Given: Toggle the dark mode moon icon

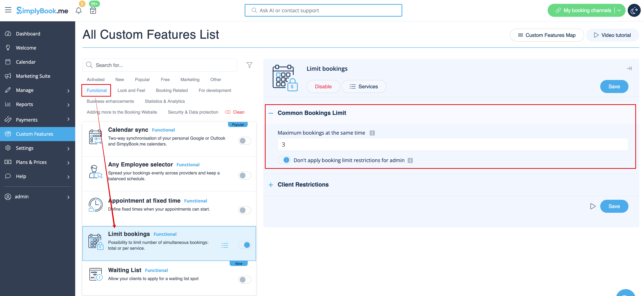Looking at the screenshot, I should [x=634, y=10].
